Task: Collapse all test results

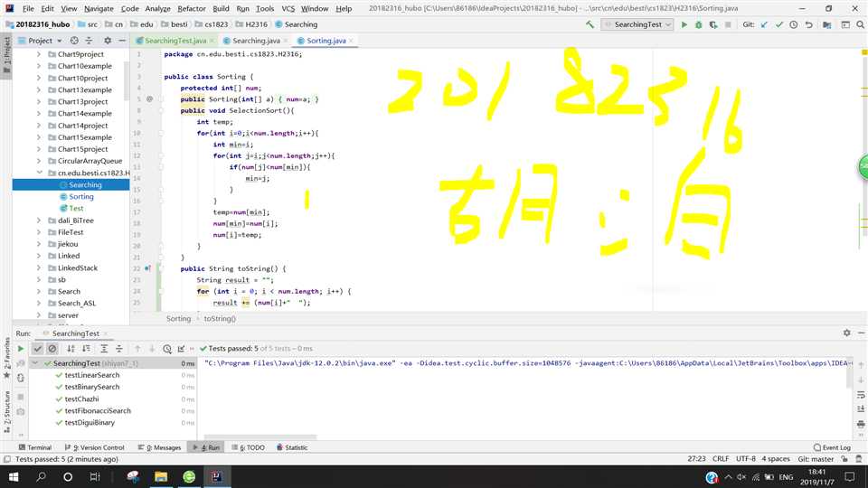Action: pos(119,349)
